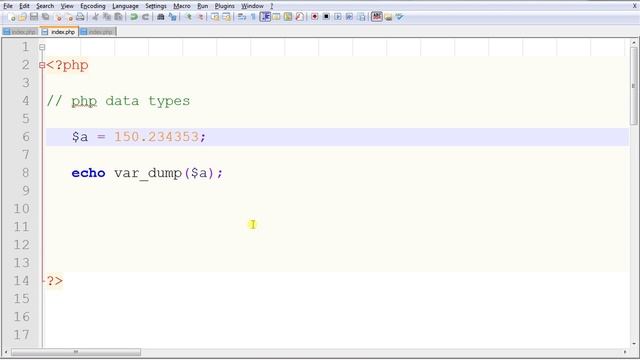Toggle the document map icon
The image size is (640, 360).
288,17
